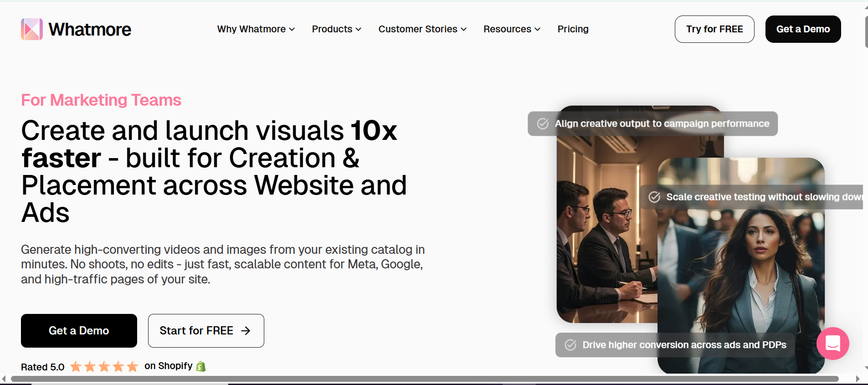Click the hero Get a Demo button

[79, 331]
